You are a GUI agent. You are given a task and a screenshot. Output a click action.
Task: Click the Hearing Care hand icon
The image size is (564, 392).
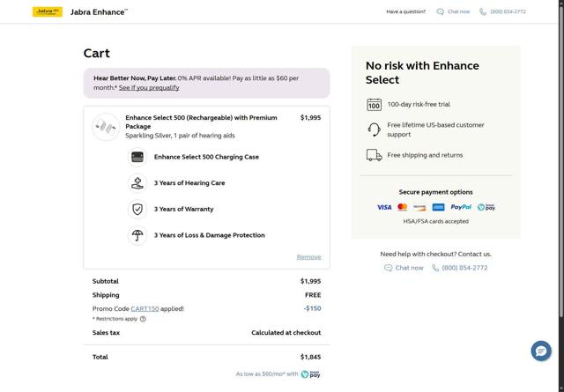point(137,183)
